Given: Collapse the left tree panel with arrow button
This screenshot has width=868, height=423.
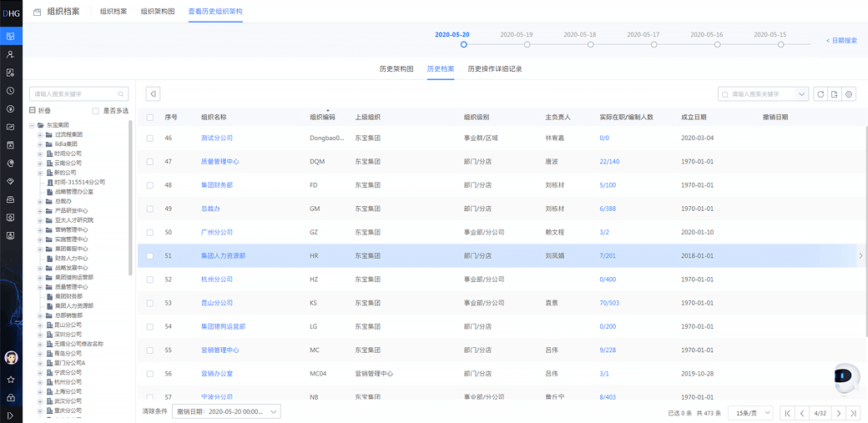Looking at the screenshot, I should pos(153,94).
